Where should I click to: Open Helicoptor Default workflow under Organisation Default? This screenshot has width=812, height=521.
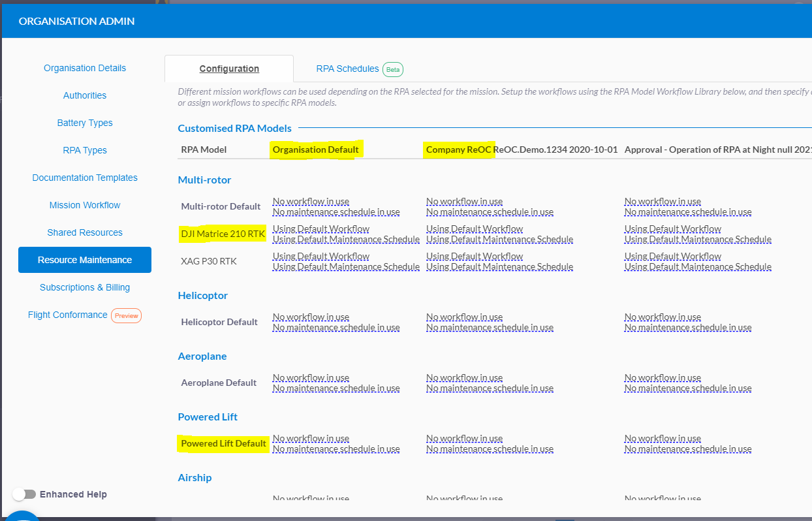[311, 317]
